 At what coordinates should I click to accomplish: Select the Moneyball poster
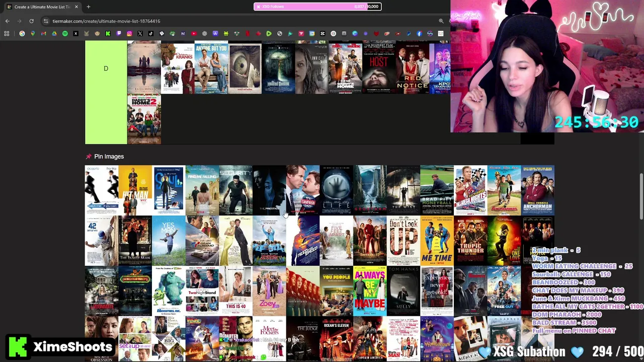(x=437, y=190)
